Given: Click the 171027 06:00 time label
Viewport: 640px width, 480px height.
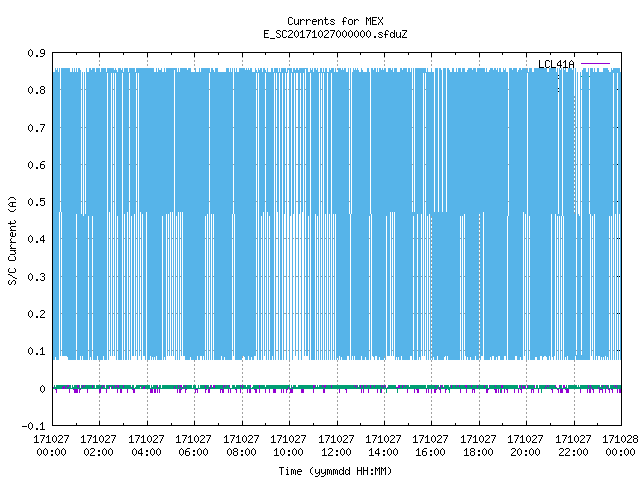Looking at the screenshot, I should click(x=193, y=446).
